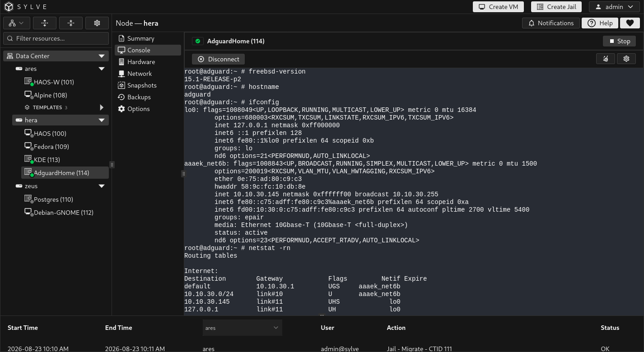
Task: Expand the TEMPLATES group under ares
Action: (x=102, y=107)
